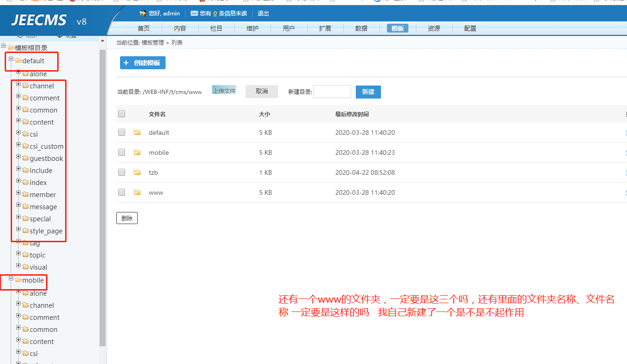Click the 退出 logout link
This screenshot has width=627, height=364.
[263, 13]
